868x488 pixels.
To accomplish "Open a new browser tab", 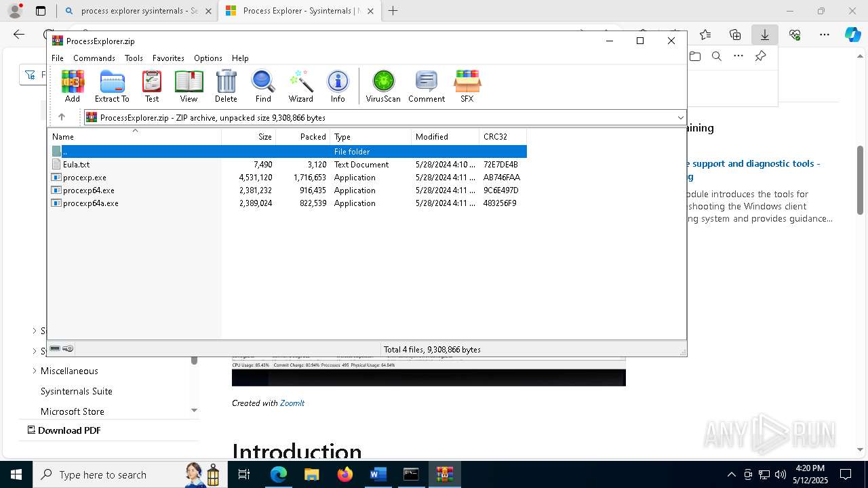I will coord(393,11).
